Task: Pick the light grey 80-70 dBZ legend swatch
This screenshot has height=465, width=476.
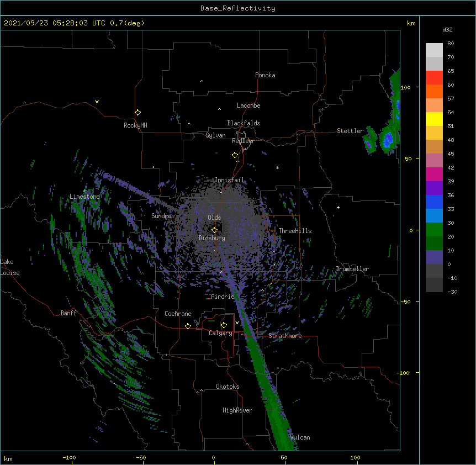Action: [x=434, y=50]
